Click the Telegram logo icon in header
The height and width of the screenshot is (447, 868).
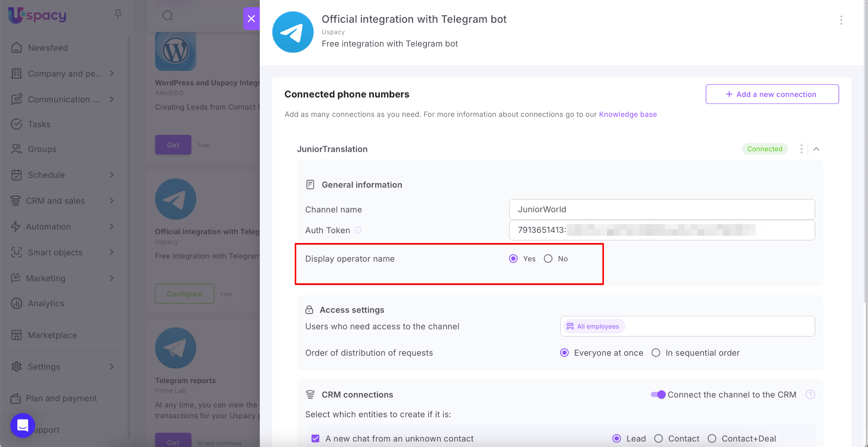[293, 32]
